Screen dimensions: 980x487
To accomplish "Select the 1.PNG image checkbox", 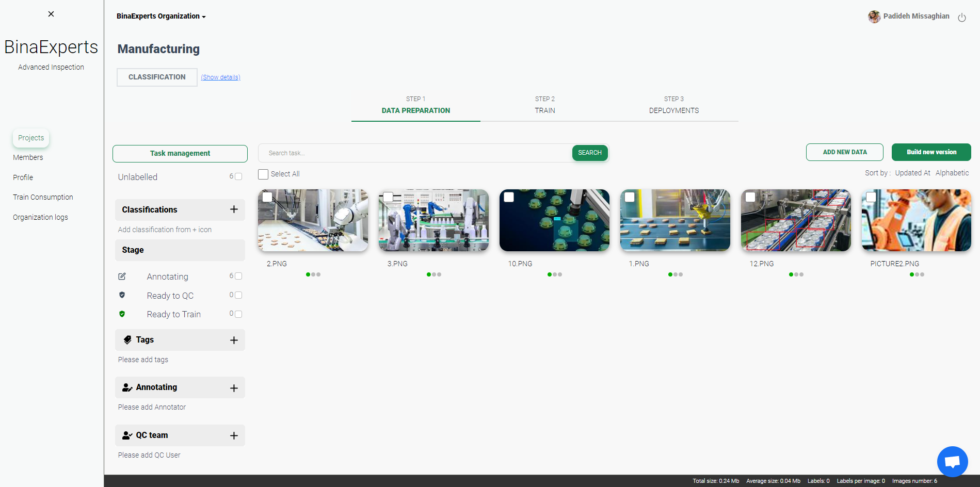I will (x=630, y=197).
